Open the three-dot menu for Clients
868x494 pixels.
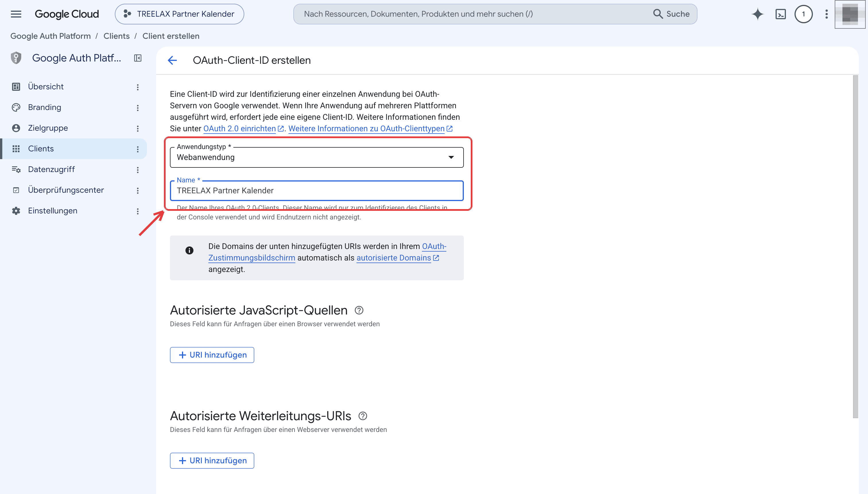[x=138, y=149]
